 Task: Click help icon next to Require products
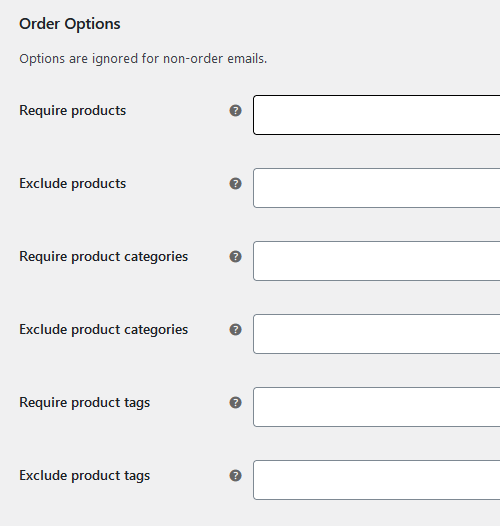236,111
